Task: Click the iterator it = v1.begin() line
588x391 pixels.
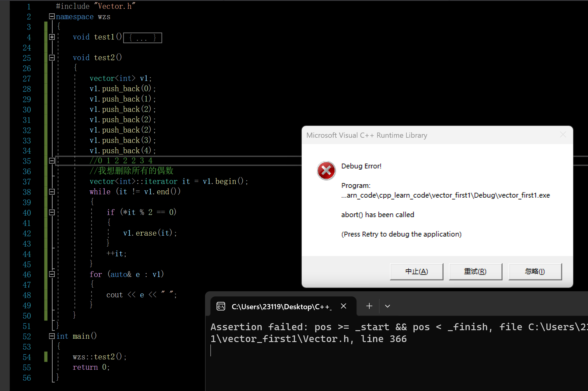Action: pos(169,182)
